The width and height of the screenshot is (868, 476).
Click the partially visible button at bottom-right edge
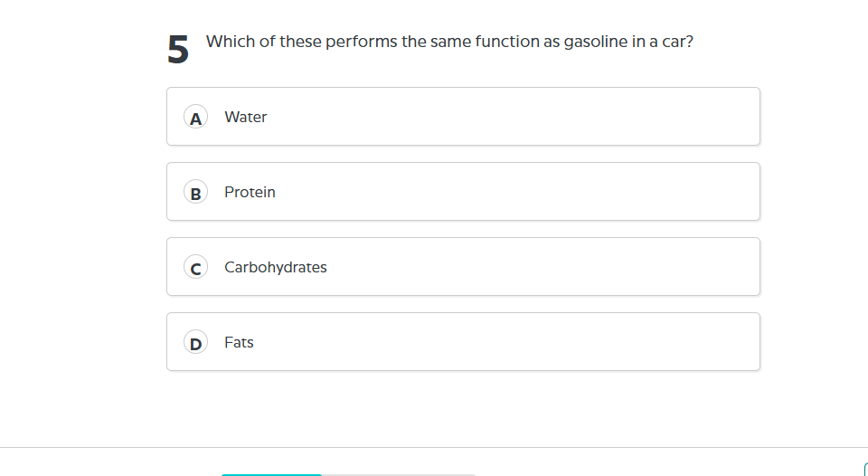tap(865, 469)
